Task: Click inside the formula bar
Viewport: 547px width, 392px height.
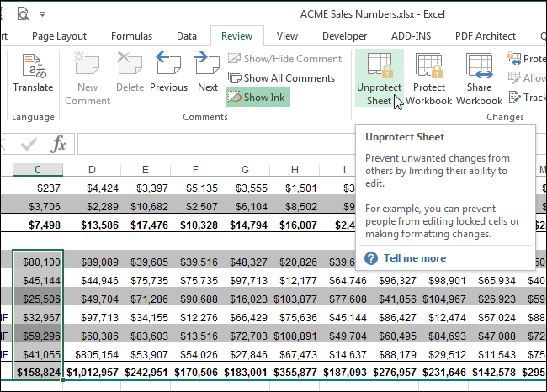Action: (216, 144)
